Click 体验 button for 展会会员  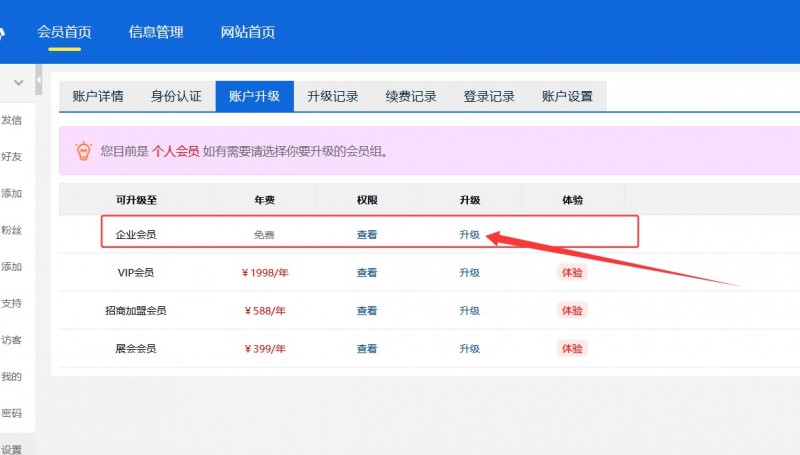[572, 349]
